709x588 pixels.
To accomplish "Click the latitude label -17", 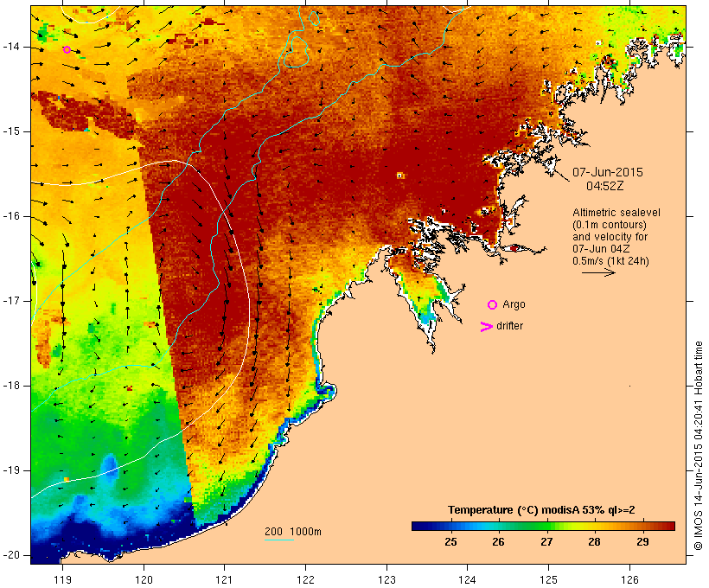I will pyautogui.click(x=10, y=301).
